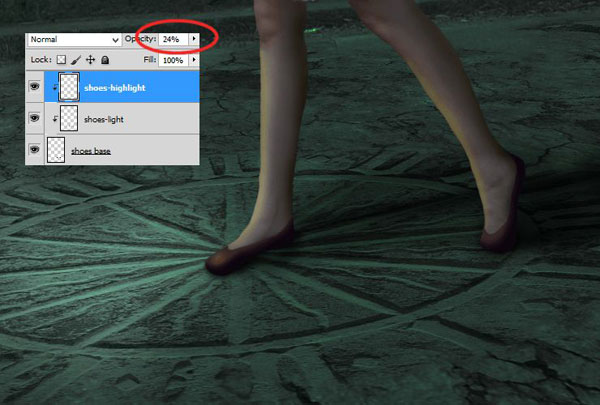Hide the shoes-highlight layer
The height and width of the screenshot is (405, 600).
click(x=34, y=87)
